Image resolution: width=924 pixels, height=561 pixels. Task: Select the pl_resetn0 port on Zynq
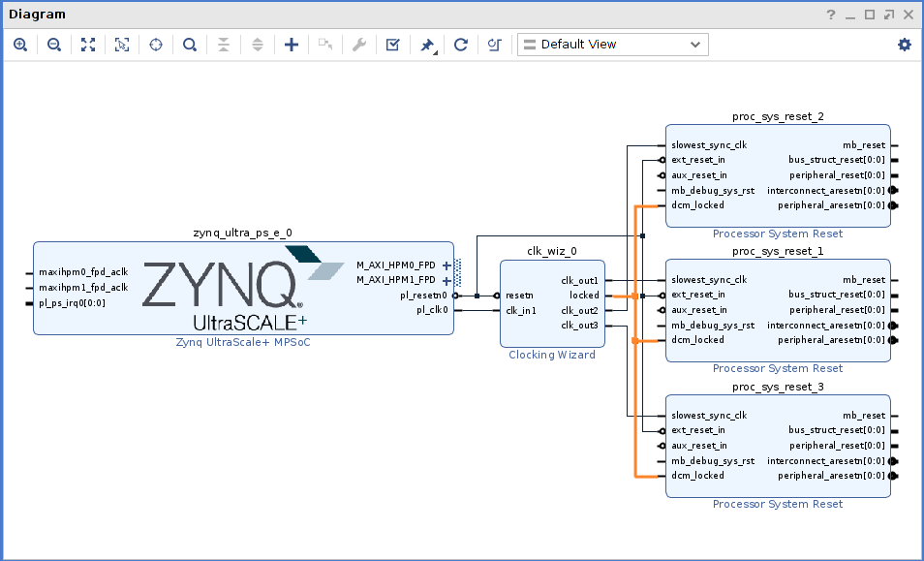(423, 296)
